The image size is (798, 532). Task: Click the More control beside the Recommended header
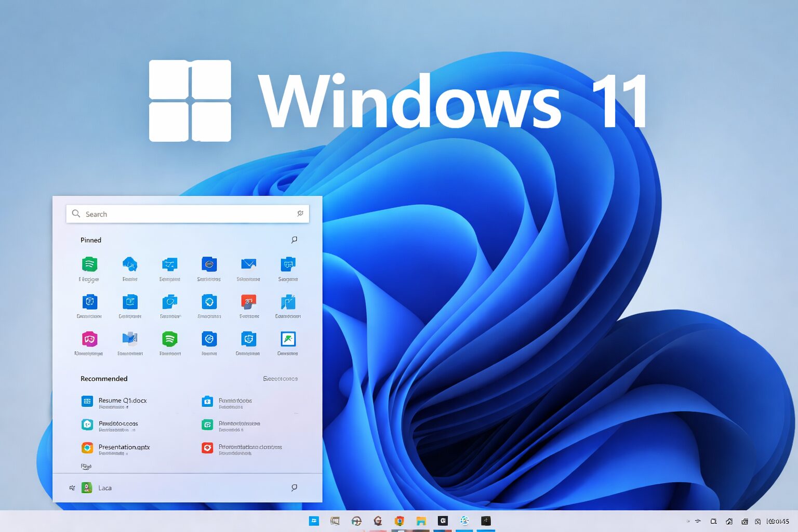(x=281, y=379)
